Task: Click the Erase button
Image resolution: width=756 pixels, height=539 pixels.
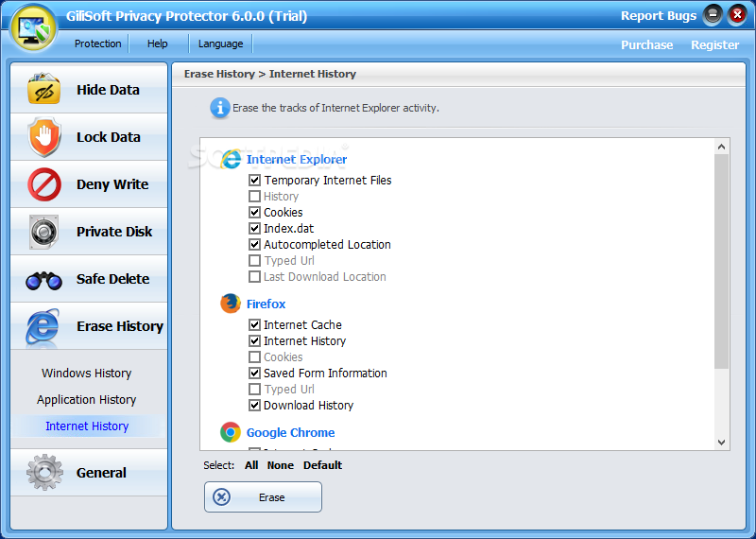Action: (263, 497)
